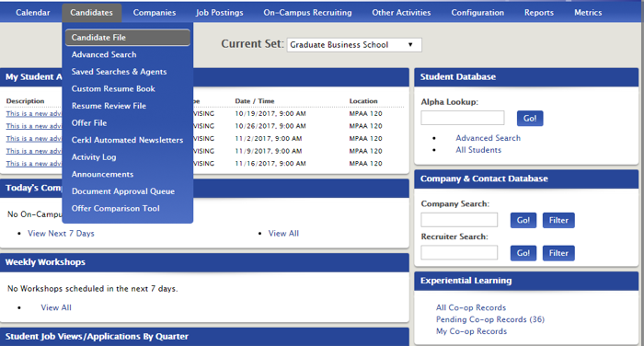Click Filter for Recruiter Search

point(558,253)
